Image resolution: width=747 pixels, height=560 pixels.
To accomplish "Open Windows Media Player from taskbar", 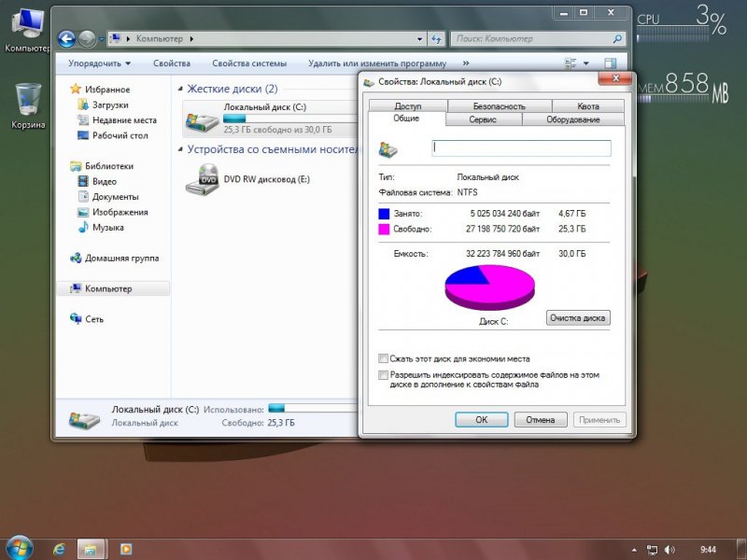I will pyautogui.click(x=126, y=549).
